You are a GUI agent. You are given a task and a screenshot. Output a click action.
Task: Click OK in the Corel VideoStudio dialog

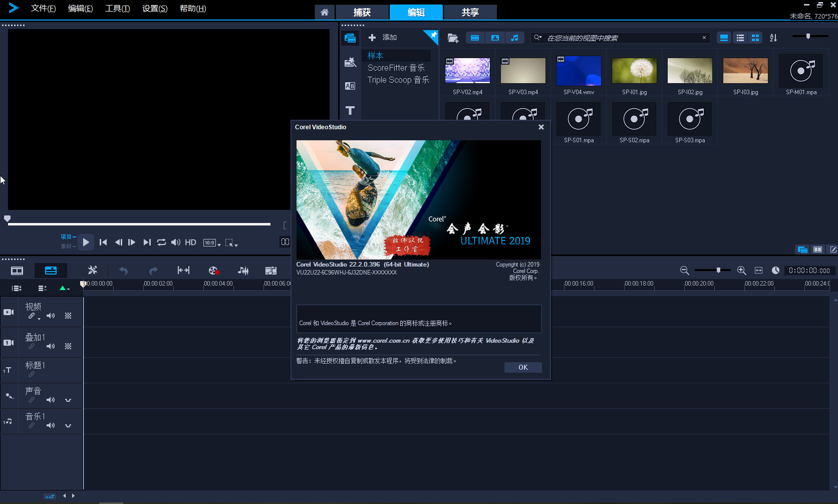[523, 367]
